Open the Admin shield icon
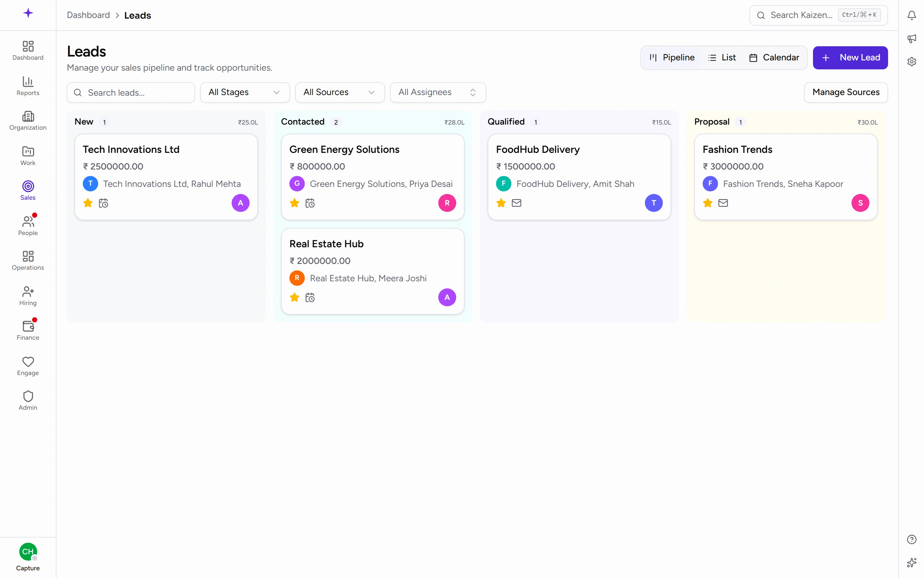 pos(28,396)
